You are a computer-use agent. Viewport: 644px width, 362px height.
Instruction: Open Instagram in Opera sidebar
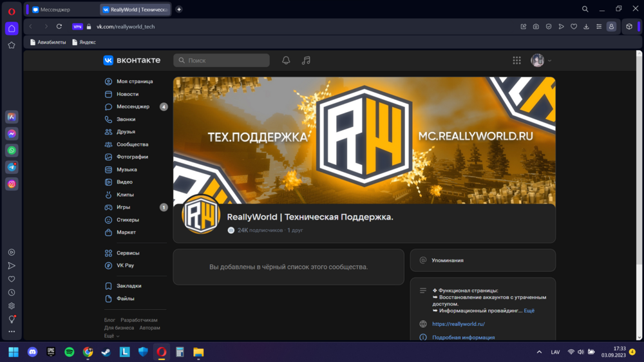tap(12, 184)
